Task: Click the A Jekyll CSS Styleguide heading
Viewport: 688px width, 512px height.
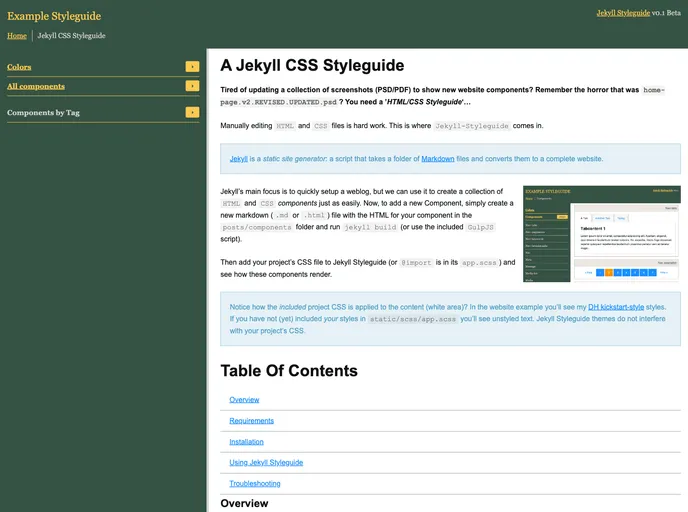Action: [x=312, y=65]
